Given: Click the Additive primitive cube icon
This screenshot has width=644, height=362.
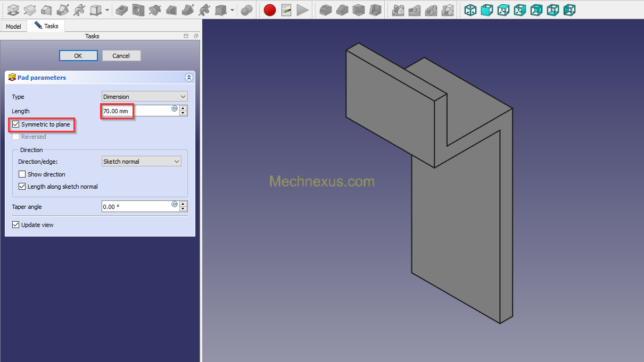Looking at the screenshot, I should pos(96,10).
